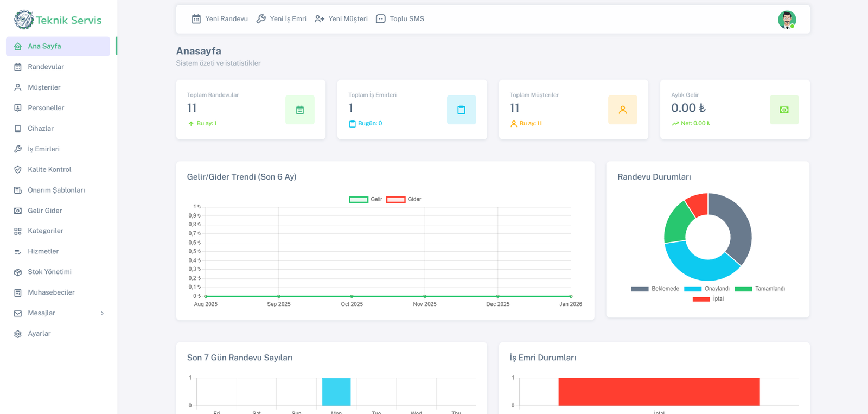Click the box icon beside Stok Yönetimi

pos(18,272)
